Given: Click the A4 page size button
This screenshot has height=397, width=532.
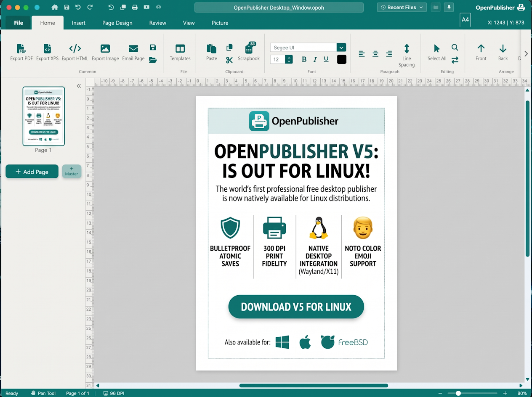Looking at the screenshot, I should (x=465, y=20).
